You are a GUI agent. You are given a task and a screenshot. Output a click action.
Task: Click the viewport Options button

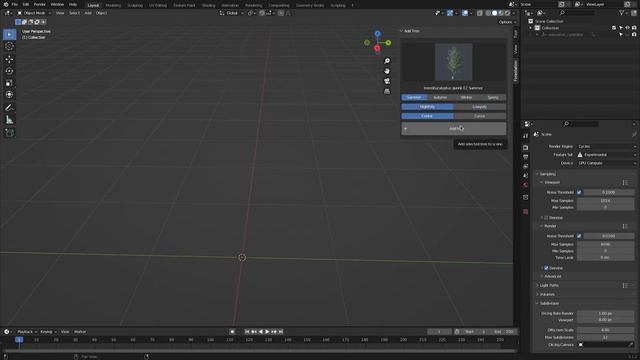click(507, 22)
